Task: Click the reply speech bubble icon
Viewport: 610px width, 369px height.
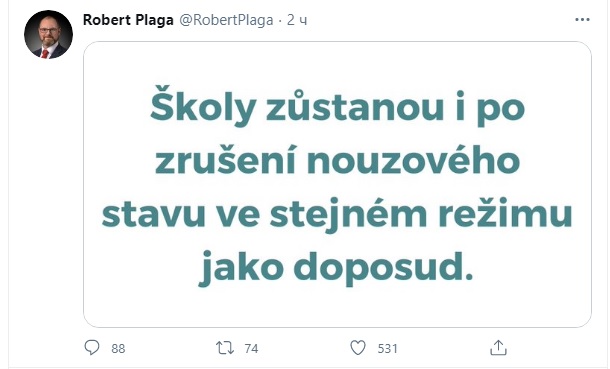Action: [x=92, y=347]
